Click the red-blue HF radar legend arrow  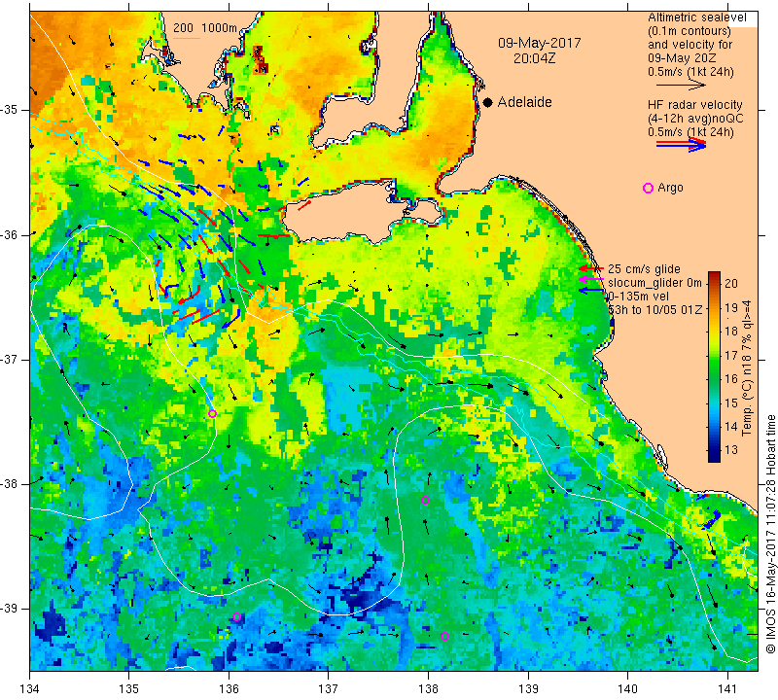pos(682,144)
